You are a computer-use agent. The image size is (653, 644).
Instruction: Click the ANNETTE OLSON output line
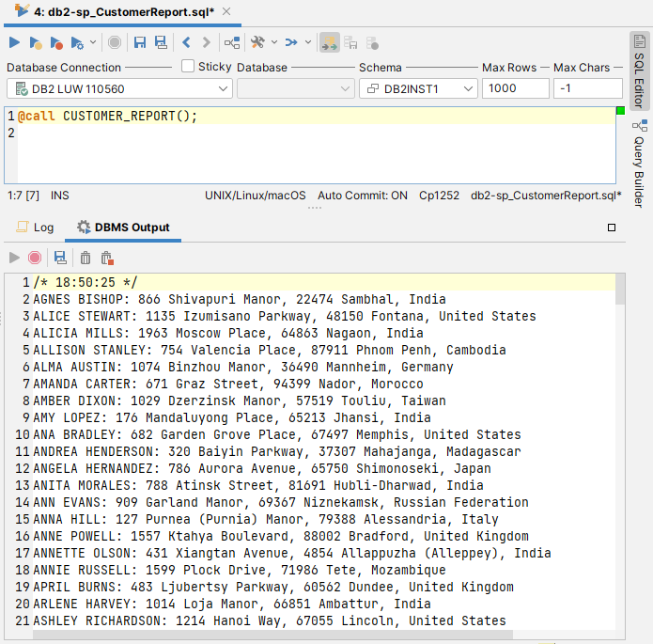(x=292, y=553)
